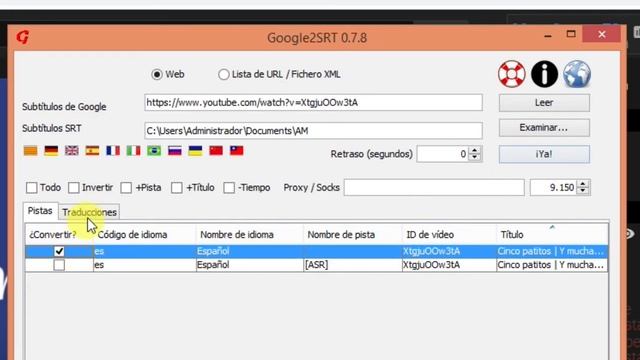640x360 pixels.
Task: Click XtgjuOOw3tA in the highlighted row
Action: click(449, 251)
